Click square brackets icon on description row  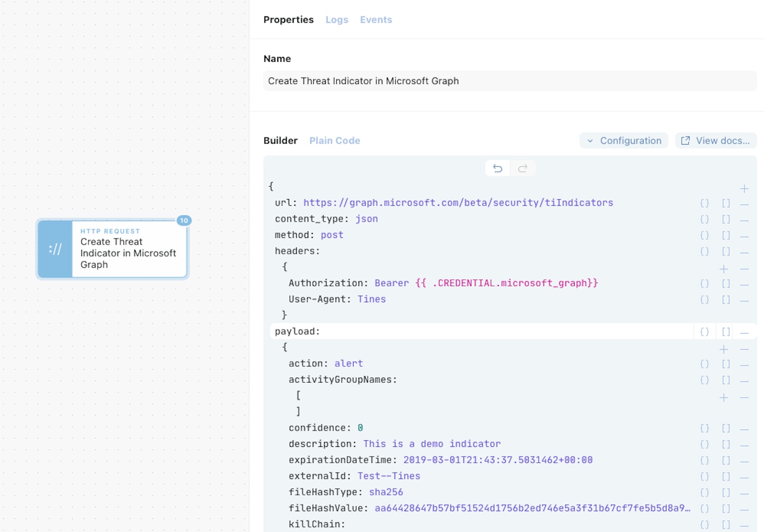(726, 445)
